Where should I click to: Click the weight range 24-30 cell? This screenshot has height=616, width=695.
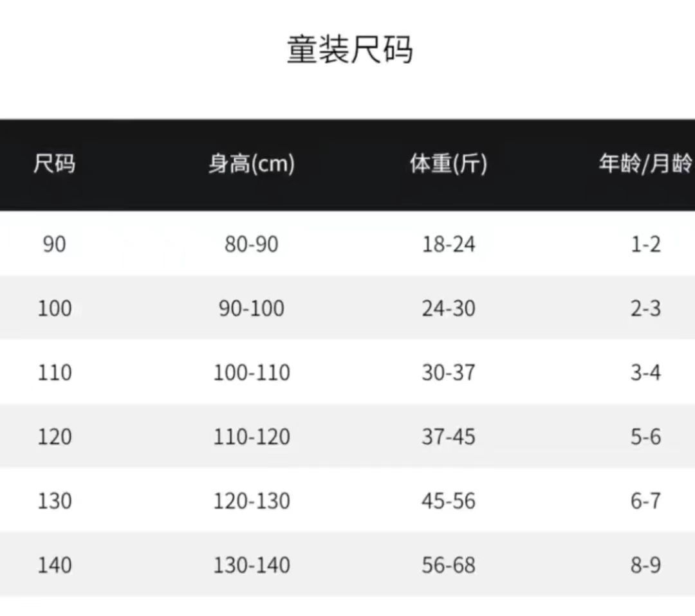pos(449,309)
